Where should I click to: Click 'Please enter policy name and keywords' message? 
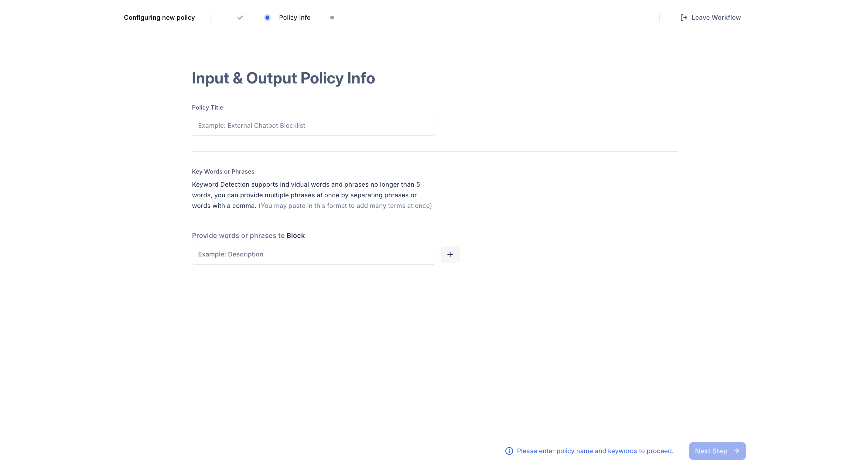click(x=595, y=451)
